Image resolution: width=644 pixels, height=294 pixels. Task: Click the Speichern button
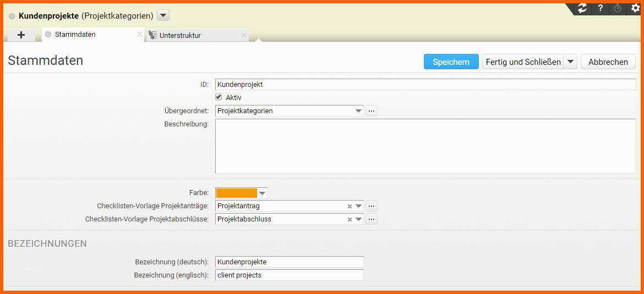[451, 62]
